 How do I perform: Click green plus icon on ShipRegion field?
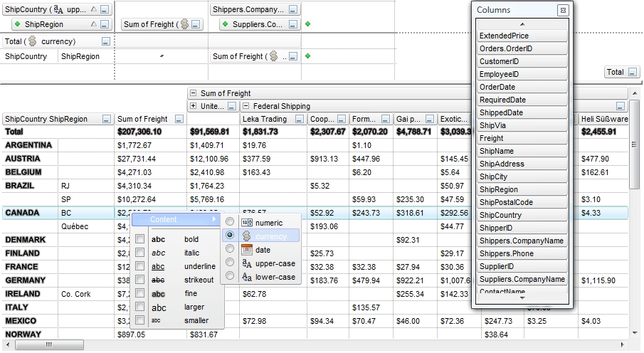point(17,24)
